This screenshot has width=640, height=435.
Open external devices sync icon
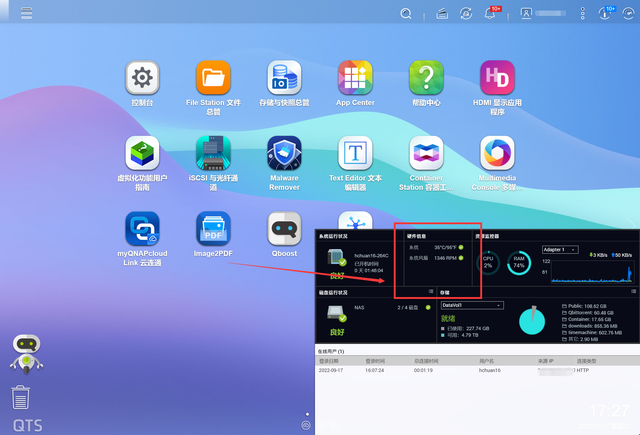pyautogui.click(x=466, y=13)
